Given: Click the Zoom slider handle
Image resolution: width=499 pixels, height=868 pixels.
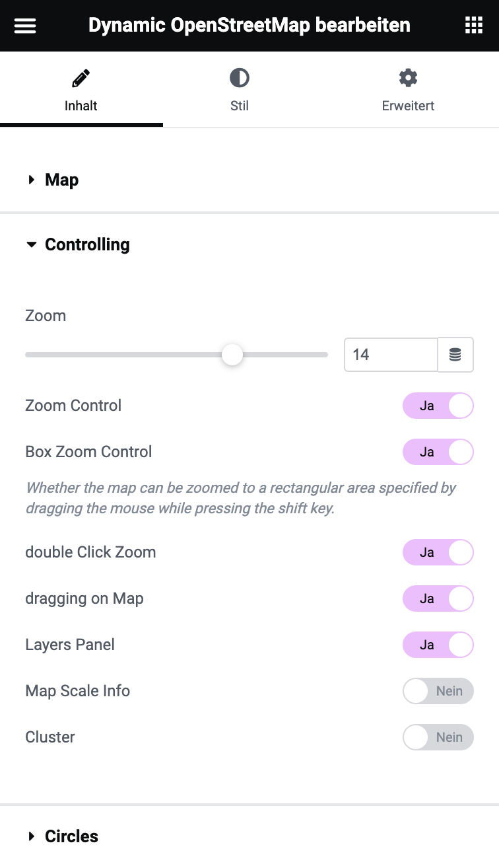Looking at the screenshot, I should [232, 355].
